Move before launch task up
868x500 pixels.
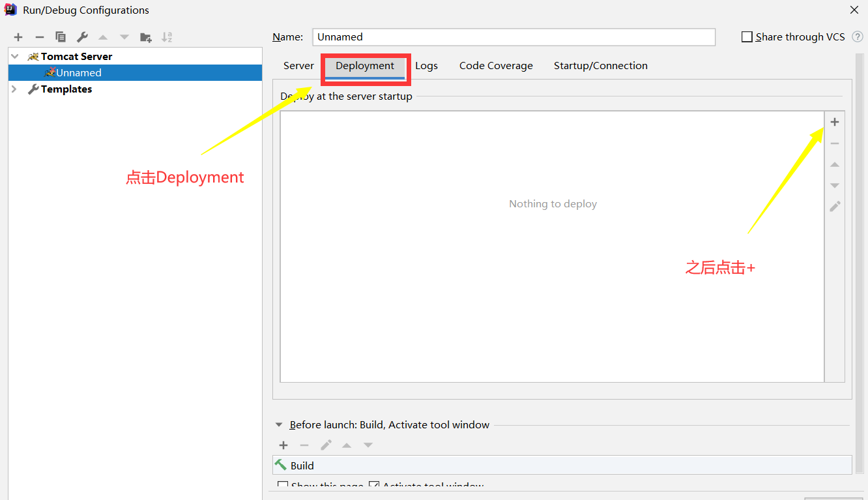[x=347, y=445]
